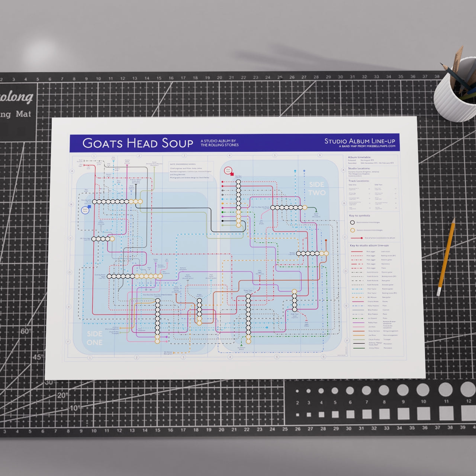The height and width of the screenshot is (476, 476).
Task: Click the "Can You Hear the Music" track label
Action: pos(260,207)
